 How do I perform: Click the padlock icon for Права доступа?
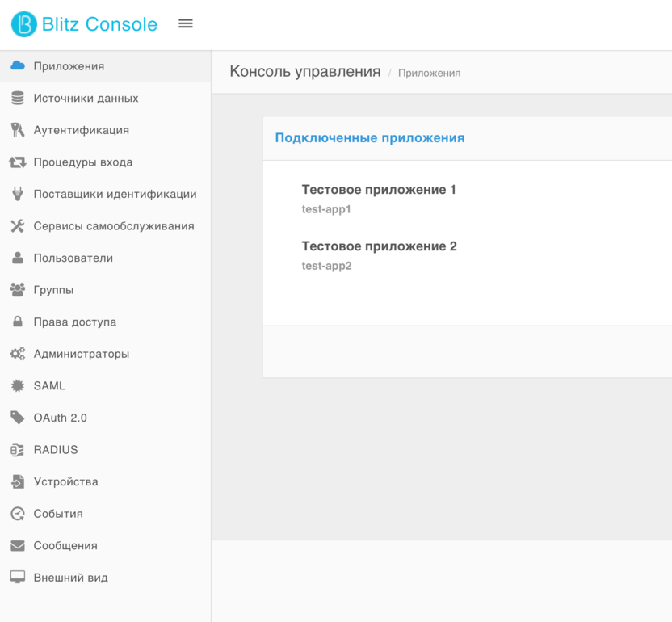(18, 321)
